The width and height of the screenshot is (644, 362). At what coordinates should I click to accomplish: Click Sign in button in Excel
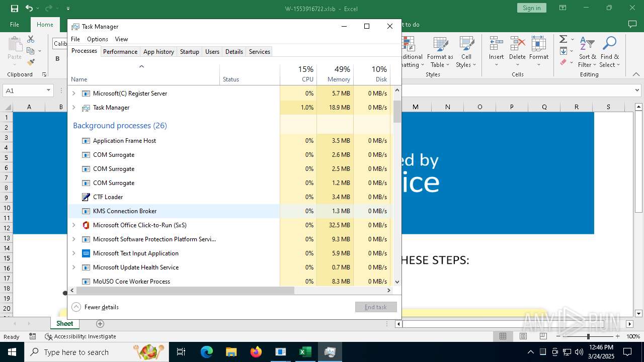[531, 8]
